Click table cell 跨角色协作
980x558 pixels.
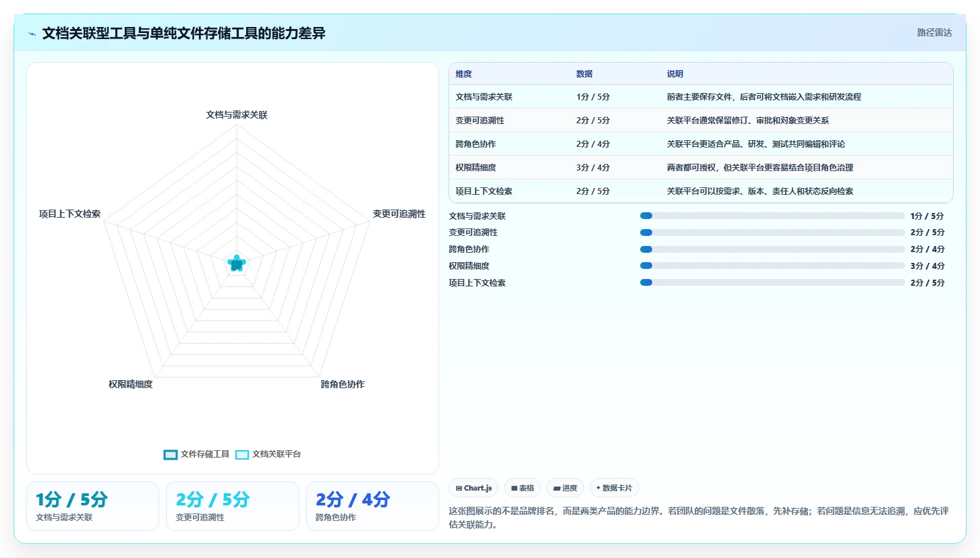[475, 144]
